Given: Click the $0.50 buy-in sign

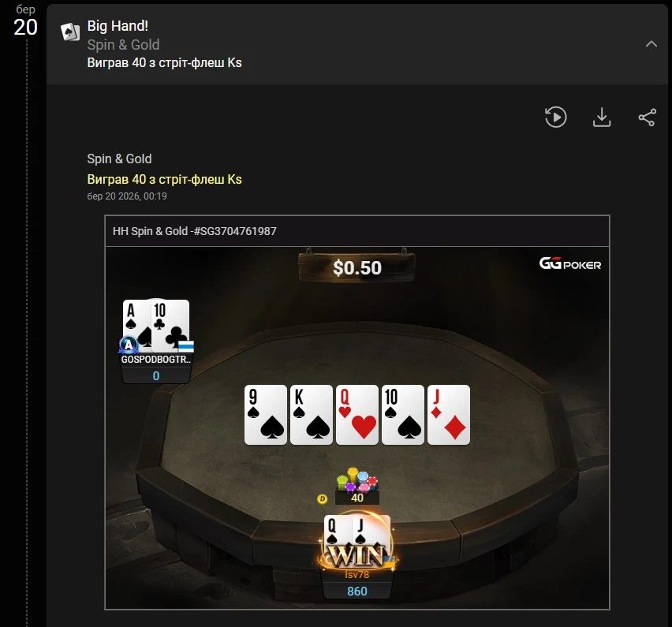Looking at the screenshot, I should click(357, 267).
